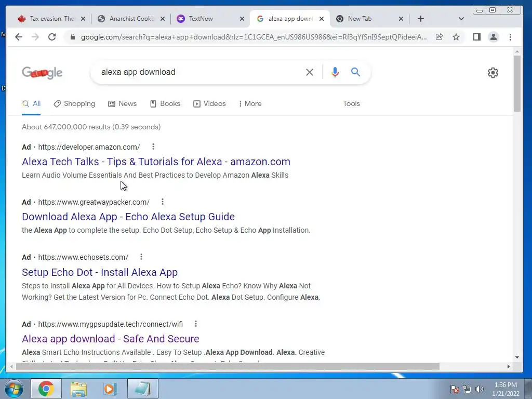Screen dimensions: 532x399
Task: Expand the More search filters menu
Action: point(250,104)
